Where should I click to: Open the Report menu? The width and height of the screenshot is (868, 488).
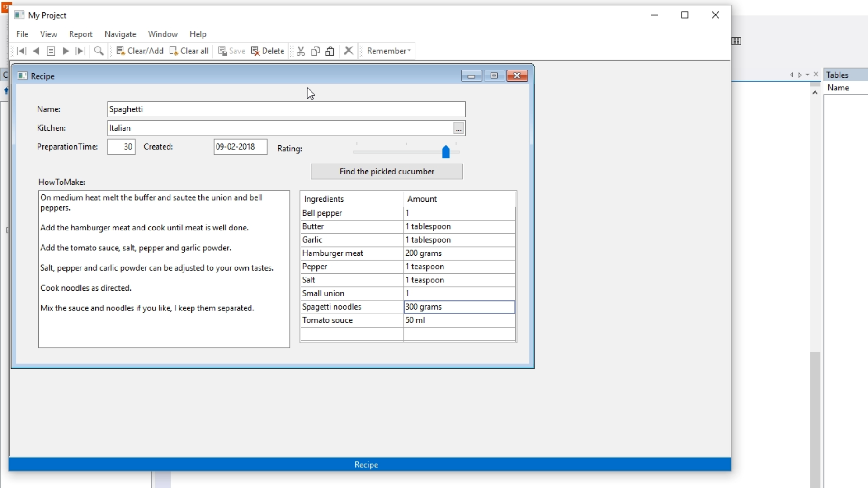coord(80,34)
